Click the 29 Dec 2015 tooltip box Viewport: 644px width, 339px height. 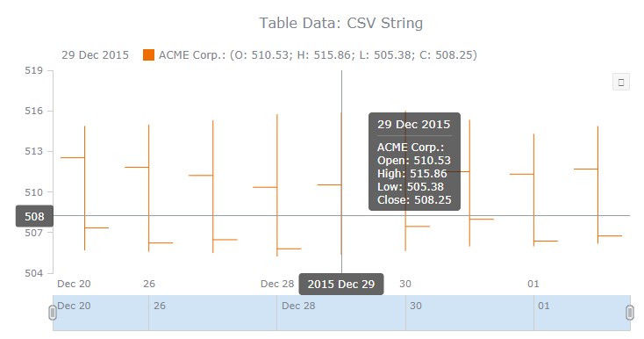(x=414, y=162)
